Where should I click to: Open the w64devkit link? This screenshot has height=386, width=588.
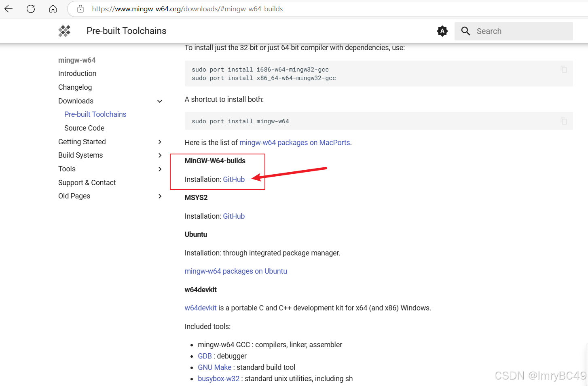click(x=201, y=308)
